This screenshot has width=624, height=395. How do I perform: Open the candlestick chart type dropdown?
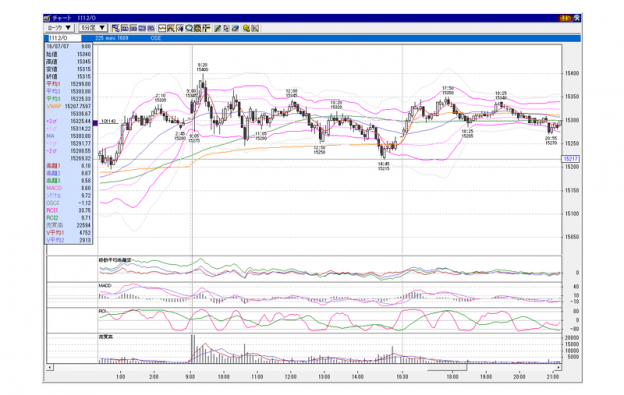[x=59, y=28]
